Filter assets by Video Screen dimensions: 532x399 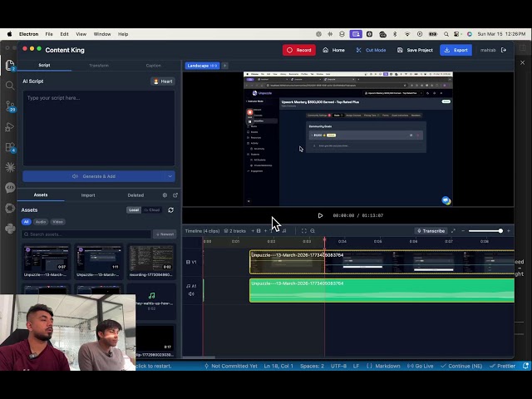click(57, 222)
